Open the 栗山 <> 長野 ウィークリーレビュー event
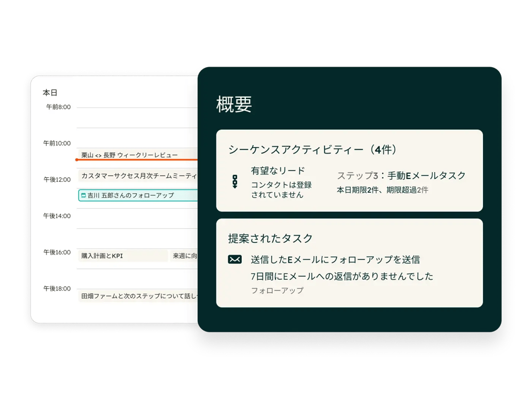 click(137, 154)
